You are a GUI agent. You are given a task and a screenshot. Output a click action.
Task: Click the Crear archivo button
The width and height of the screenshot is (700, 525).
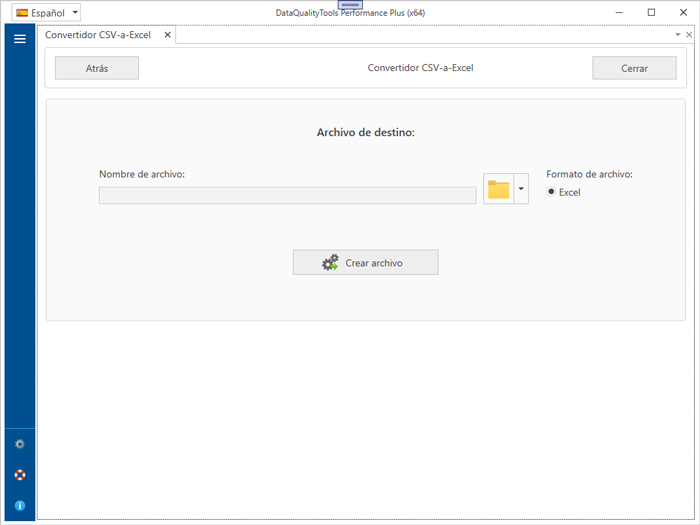click(366, 262)
